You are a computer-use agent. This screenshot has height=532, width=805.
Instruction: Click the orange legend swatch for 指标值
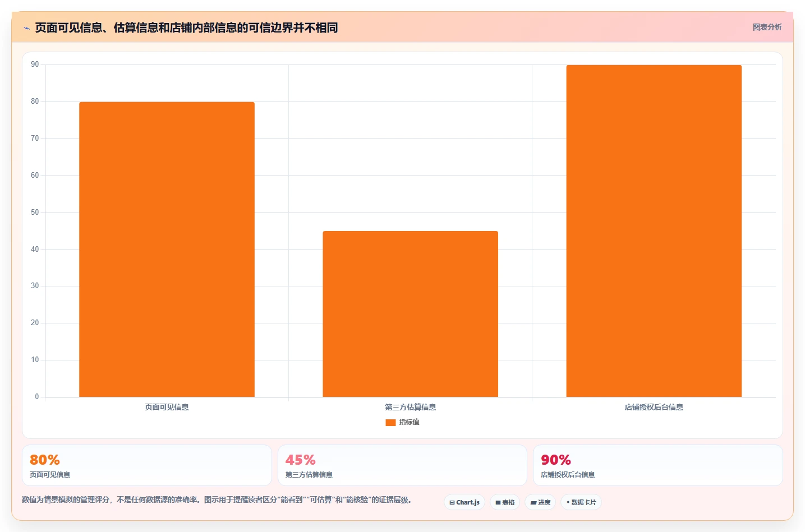pyautogui.click(x=390, y=422)
